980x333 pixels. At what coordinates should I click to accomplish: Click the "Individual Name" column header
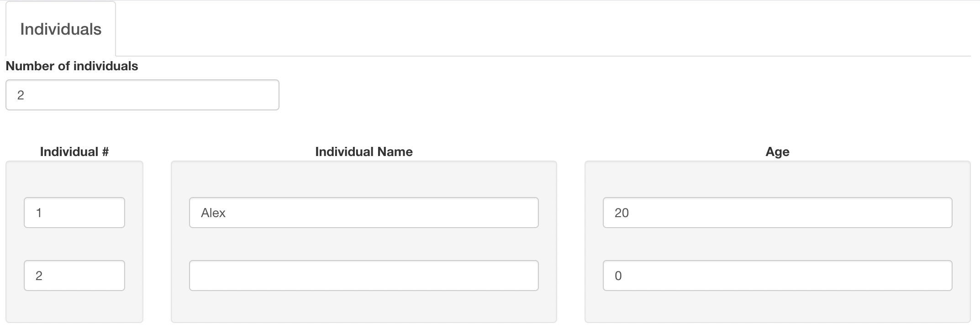pos(364,152)
